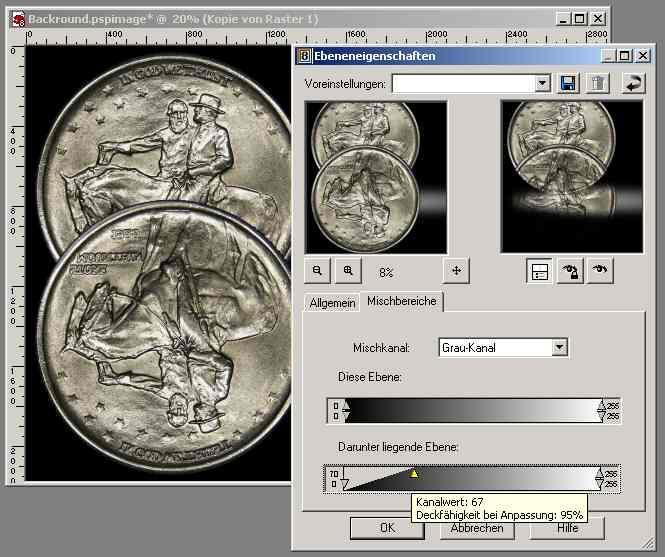Click the Mischkanal label
This screenshot has height=557, width=665.
coord(381,348)
